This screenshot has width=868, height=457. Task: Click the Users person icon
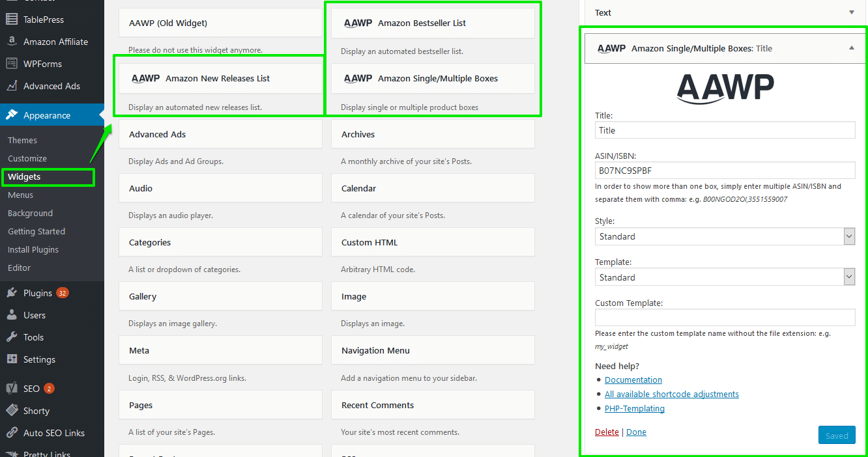pyautogui.click(x=12, y=315)
